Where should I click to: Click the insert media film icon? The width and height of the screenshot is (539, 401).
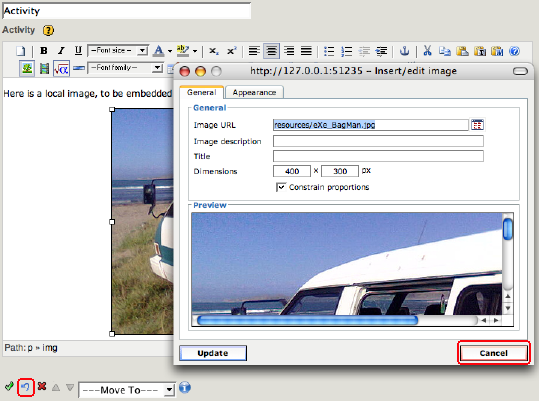point(44,68)
